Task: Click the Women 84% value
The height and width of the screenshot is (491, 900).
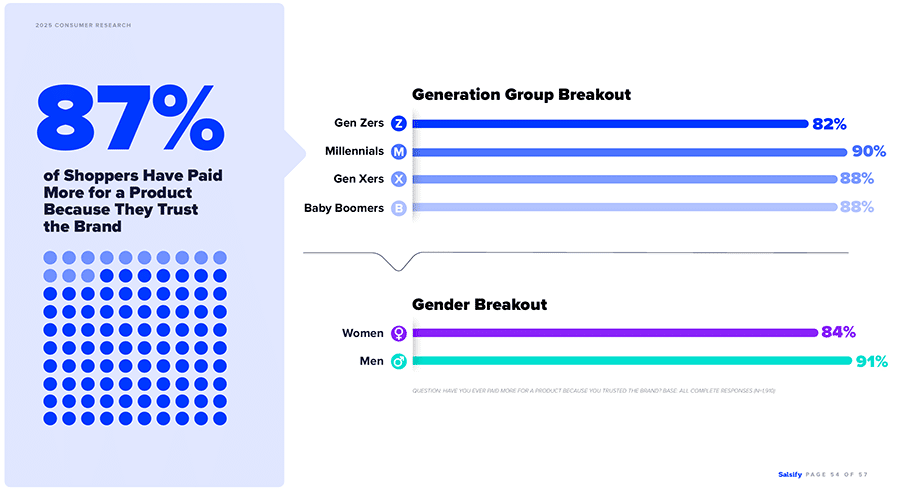Action: pyautogui.click(x=838, y=333)
